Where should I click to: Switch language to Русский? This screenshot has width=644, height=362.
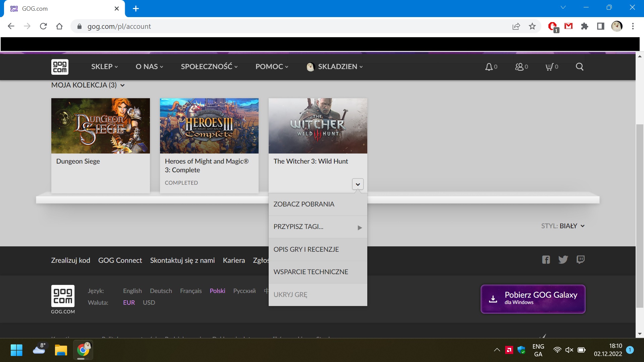pos(245,291)
